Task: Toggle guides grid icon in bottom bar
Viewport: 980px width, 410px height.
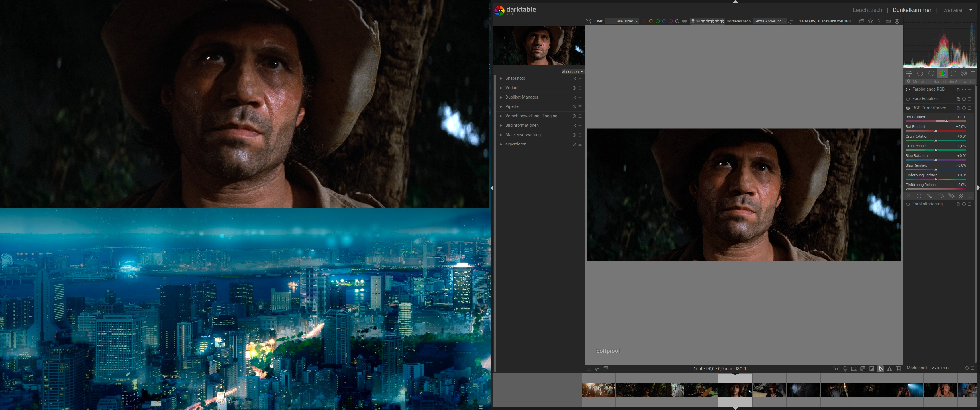Action: (x=898, y=369)
